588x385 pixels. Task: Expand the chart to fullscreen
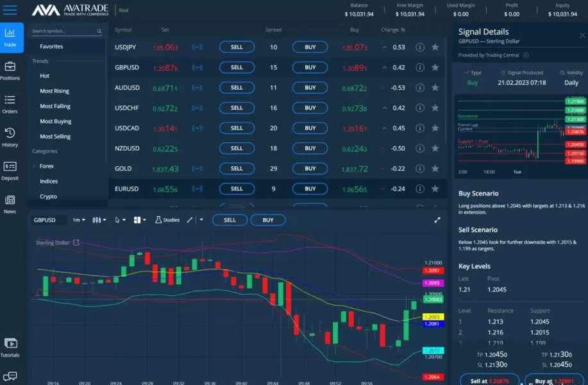[437, 220]
